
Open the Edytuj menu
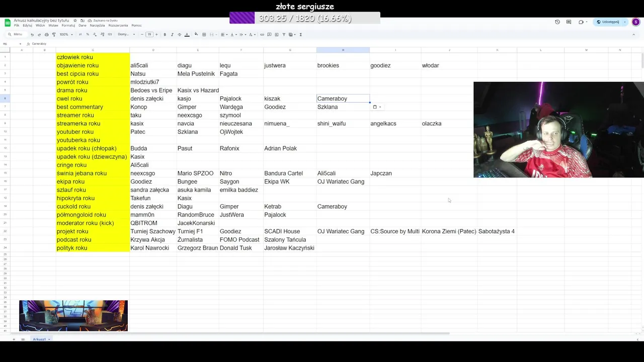point(27,26)
